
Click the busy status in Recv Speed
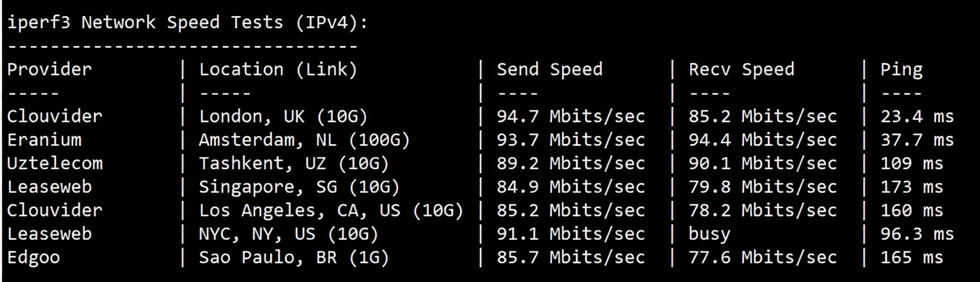[x=709, y=234]
